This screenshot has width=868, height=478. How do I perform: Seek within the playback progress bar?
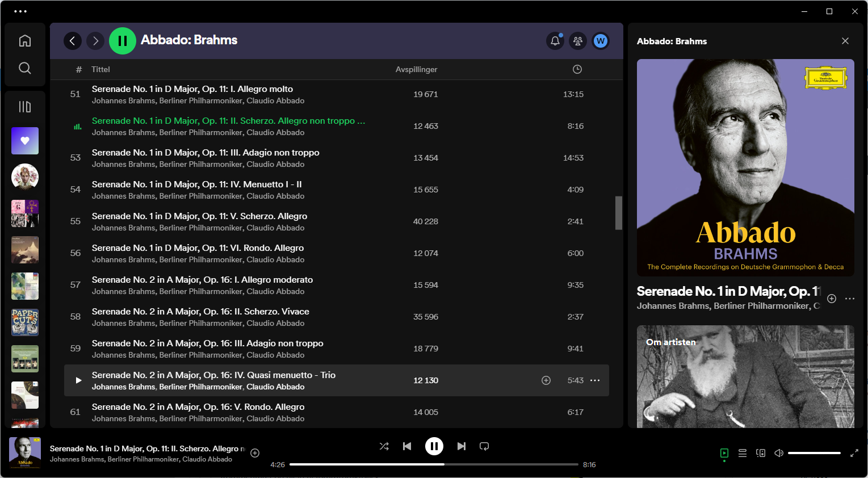tap(434, 464)
